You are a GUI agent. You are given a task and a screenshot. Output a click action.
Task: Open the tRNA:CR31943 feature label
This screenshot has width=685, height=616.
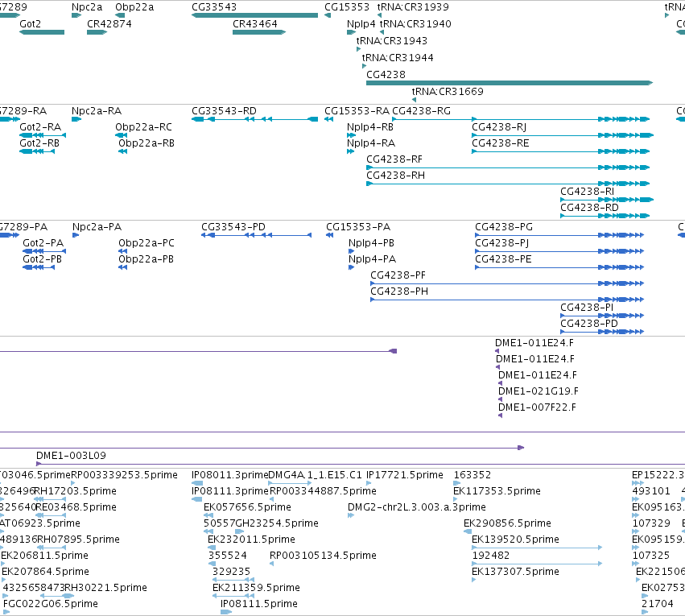tap(392, 40)
